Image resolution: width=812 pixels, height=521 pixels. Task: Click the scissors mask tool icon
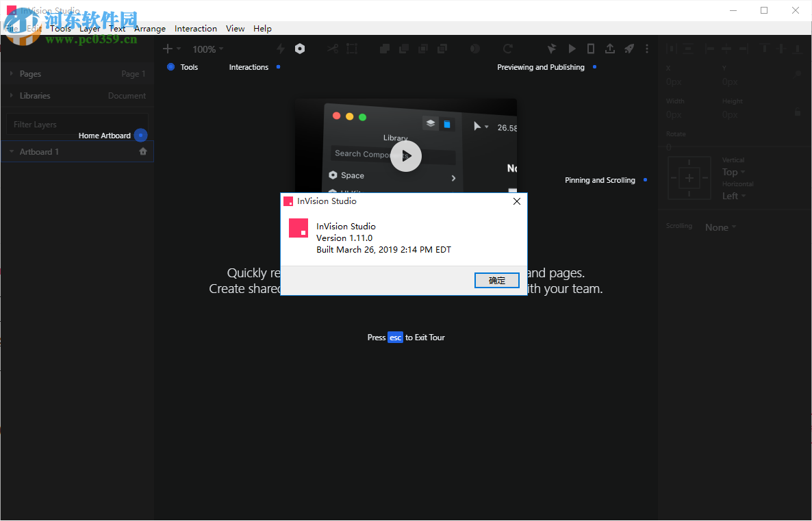332,49
